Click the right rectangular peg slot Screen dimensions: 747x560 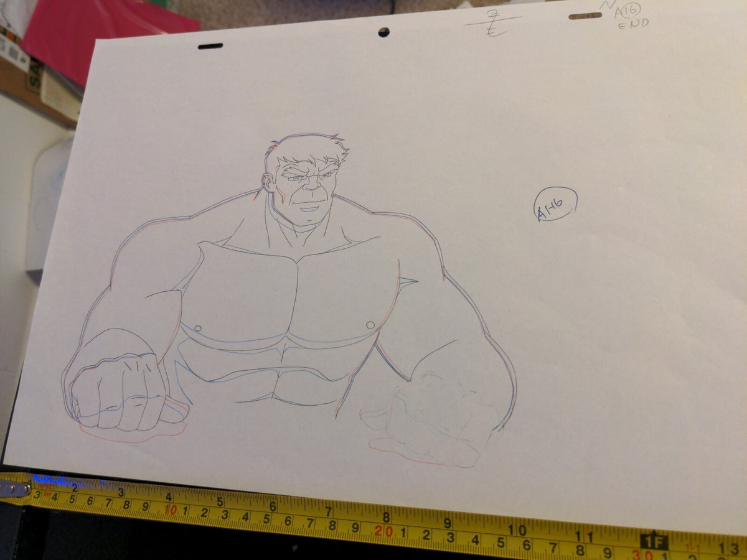click(x=585, y=16)
